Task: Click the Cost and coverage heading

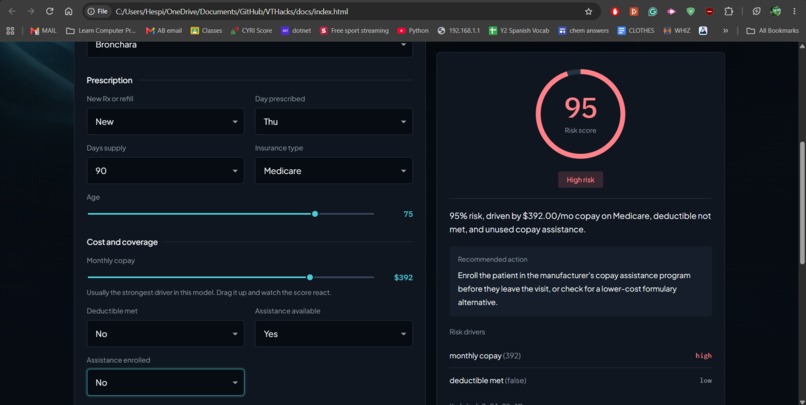Action: point(122,242)
